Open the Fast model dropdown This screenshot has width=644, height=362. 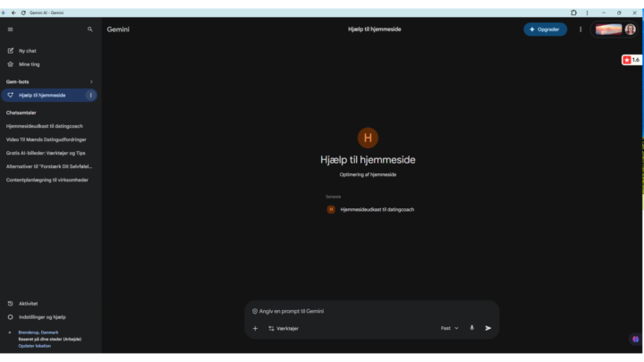[449, 328]
